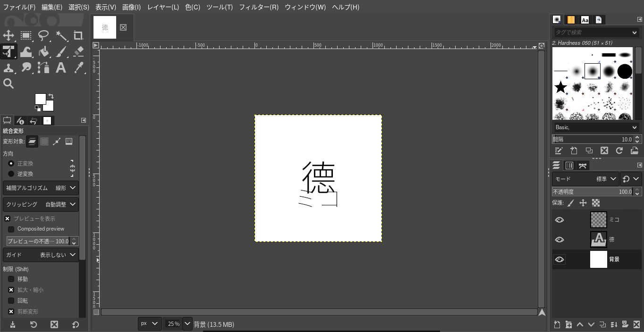This screenshot has height=332, width=644.
Task: Select the Color Picker eyedropper tool
Action: pos(78,67)
